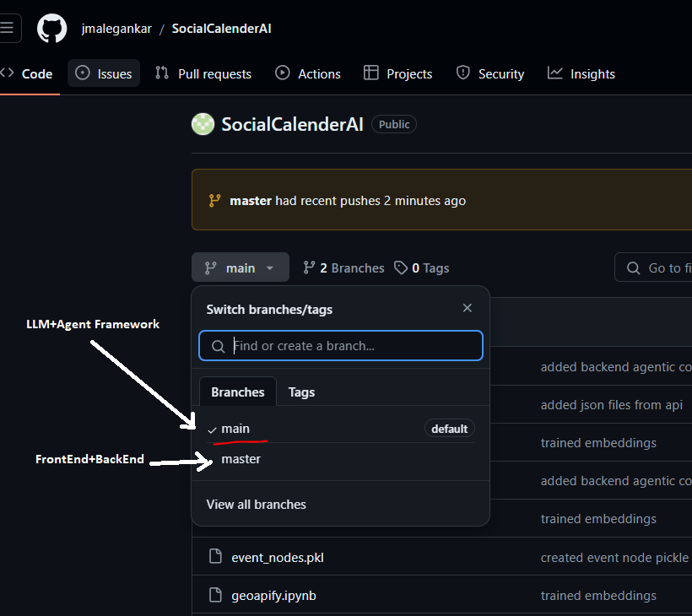Open the Projects tab

(398, 73)
